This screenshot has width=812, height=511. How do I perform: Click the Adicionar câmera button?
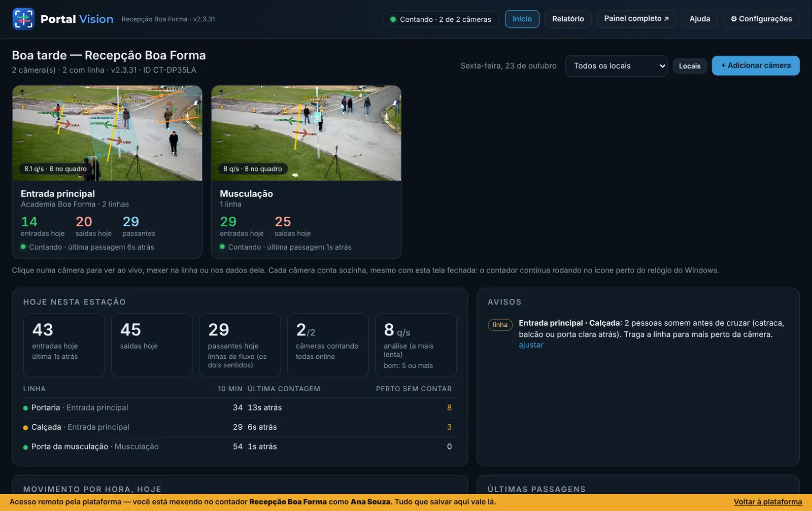tap(756, 65)
